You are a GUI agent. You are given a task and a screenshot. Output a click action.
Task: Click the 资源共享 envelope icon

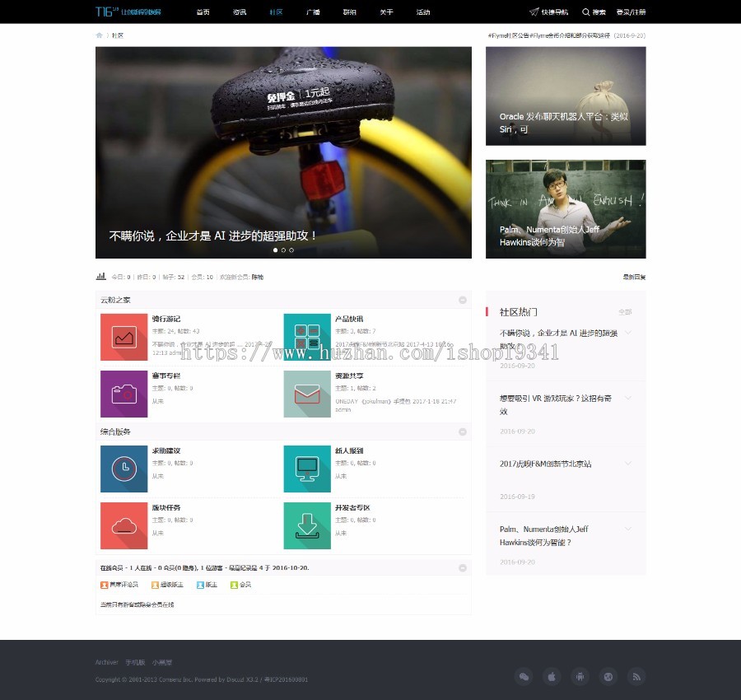307,394
